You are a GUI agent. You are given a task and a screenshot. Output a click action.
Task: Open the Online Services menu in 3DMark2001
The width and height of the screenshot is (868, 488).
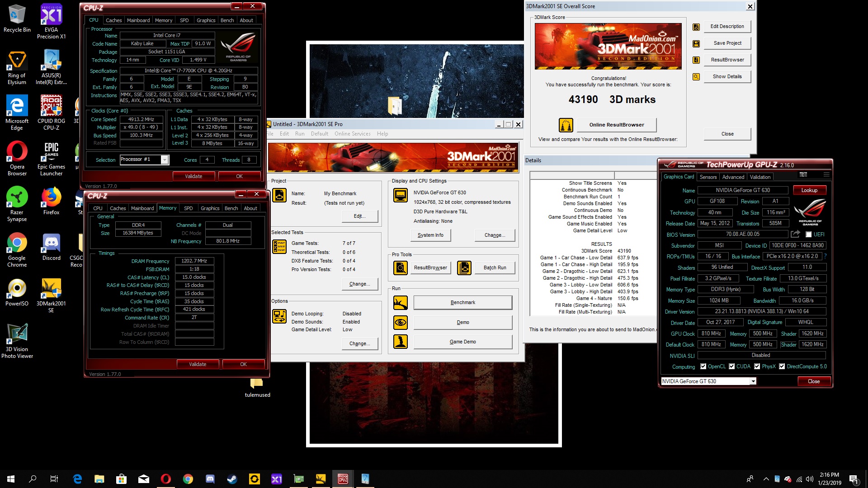tap(352, 134)
